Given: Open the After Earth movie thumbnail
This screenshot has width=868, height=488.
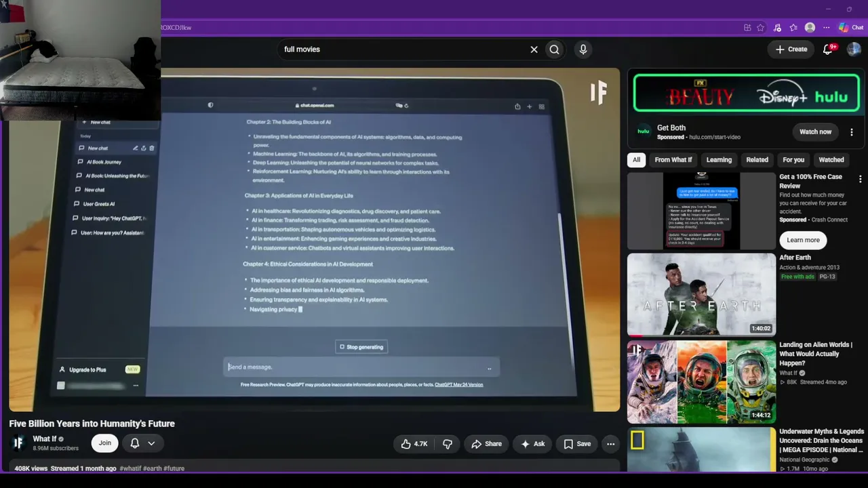Looking at the screenshot, I should click(701, 295).
